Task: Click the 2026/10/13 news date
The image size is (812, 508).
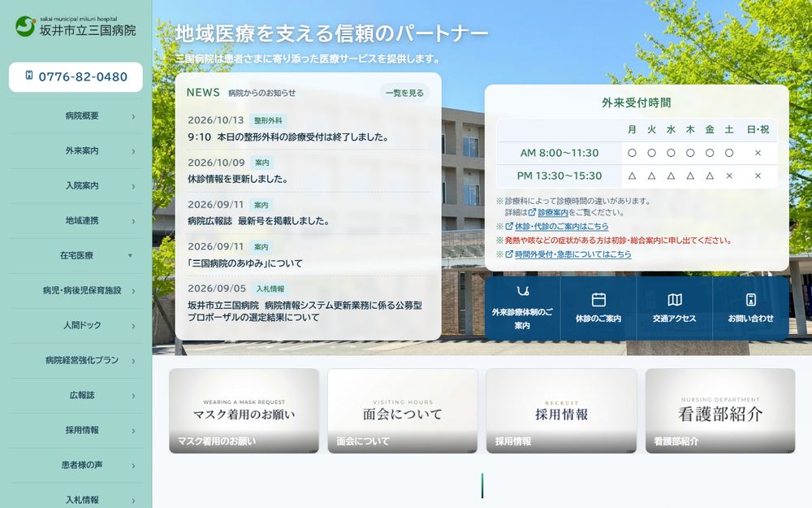Action: (x=215, y=120)
